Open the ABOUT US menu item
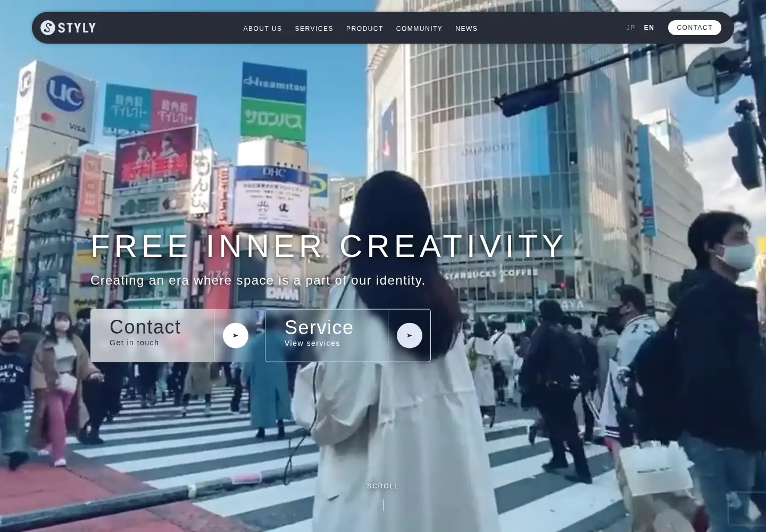The height and width of the screenshot is (532, 766). pos(263,29)
